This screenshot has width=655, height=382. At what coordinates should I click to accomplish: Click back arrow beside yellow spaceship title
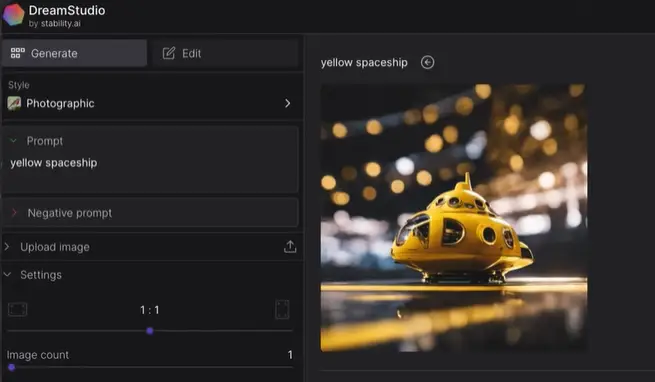[427, 62]
